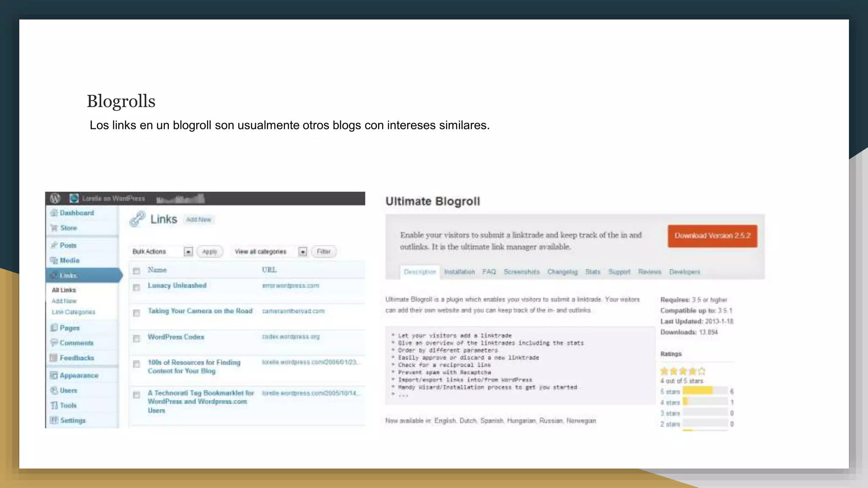
Task: Open the WordPress Codex link name
Action: coord(176,337)
